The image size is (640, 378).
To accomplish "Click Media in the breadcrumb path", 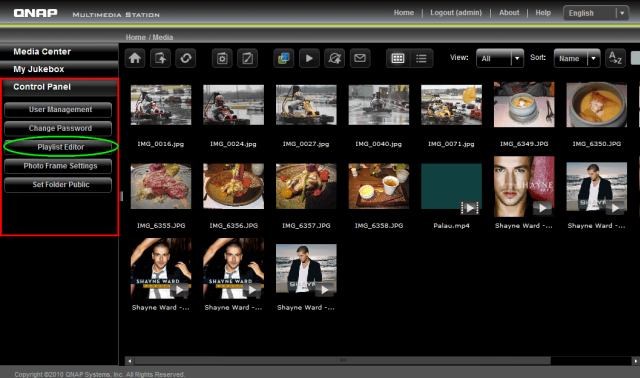I will pyautogui.click(x=162, y=37).
